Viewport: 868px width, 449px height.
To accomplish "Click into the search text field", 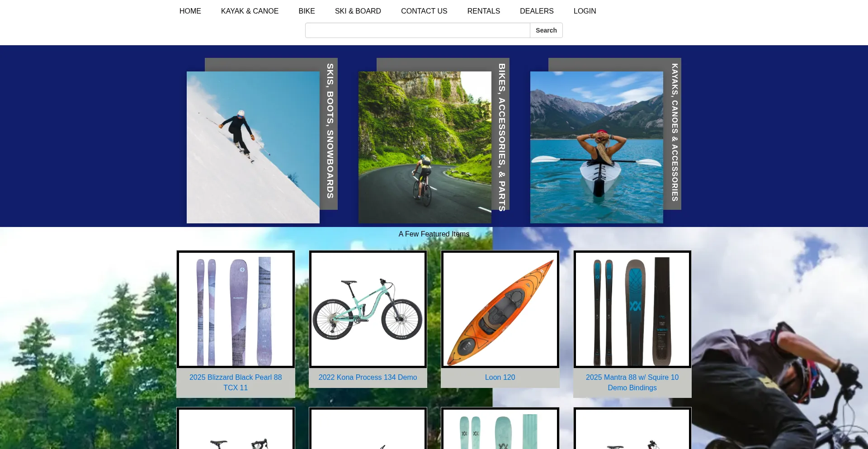I will click(417, 30).
